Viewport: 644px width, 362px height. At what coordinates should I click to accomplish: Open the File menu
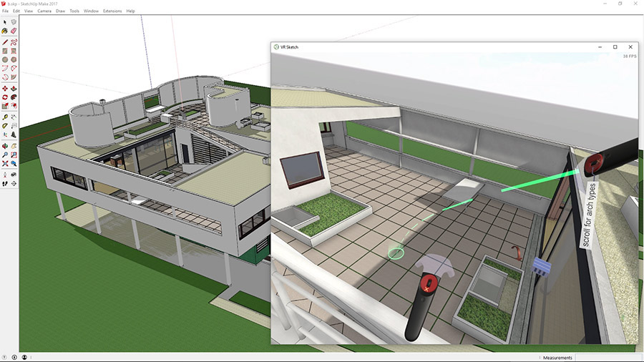pyautogui.click(x=5, y=11)
